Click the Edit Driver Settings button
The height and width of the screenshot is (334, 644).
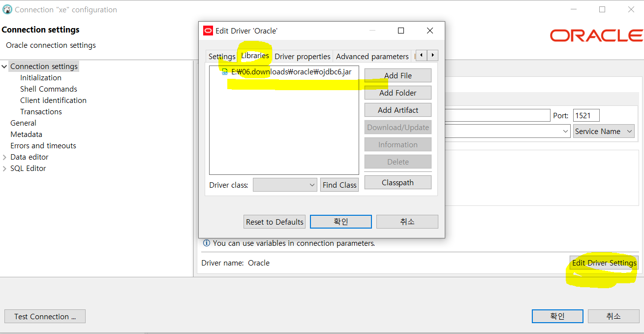[604, 263]
